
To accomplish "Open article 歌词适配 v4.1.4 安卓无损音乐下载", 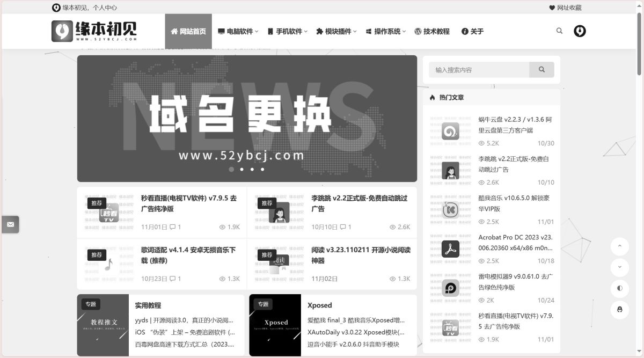I will point(188,255).
